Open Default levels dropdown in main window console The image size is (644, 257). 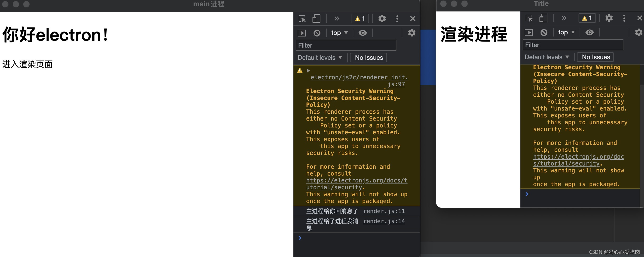click(320, 58)
